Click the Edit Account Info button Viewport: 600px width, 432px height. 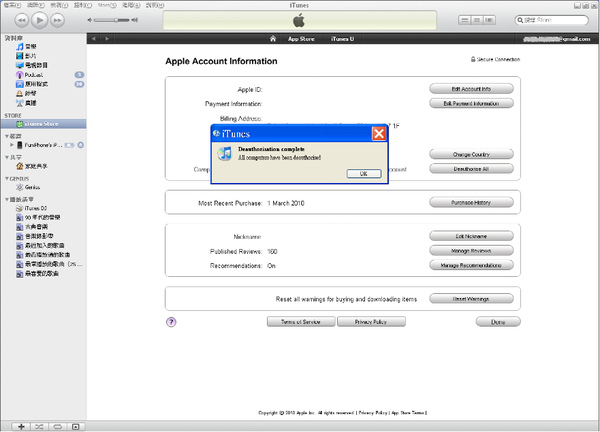[x=471, y=89]
